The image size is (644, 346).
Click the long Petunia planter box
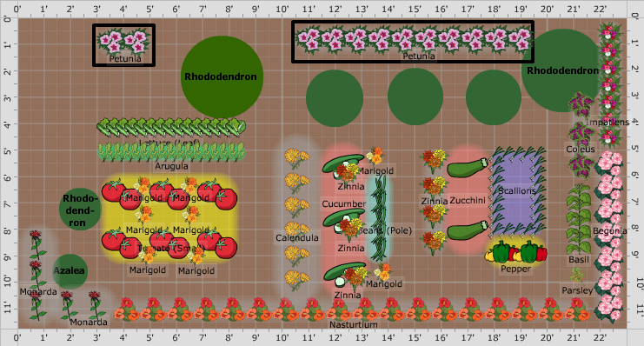[x=413, y=42]
